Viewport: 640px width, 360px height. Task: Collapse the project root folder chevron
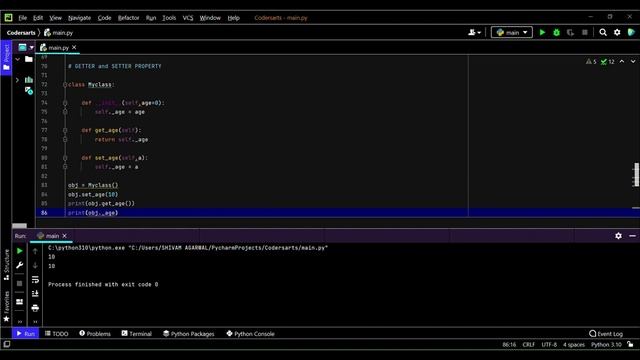tap(17, 60)
